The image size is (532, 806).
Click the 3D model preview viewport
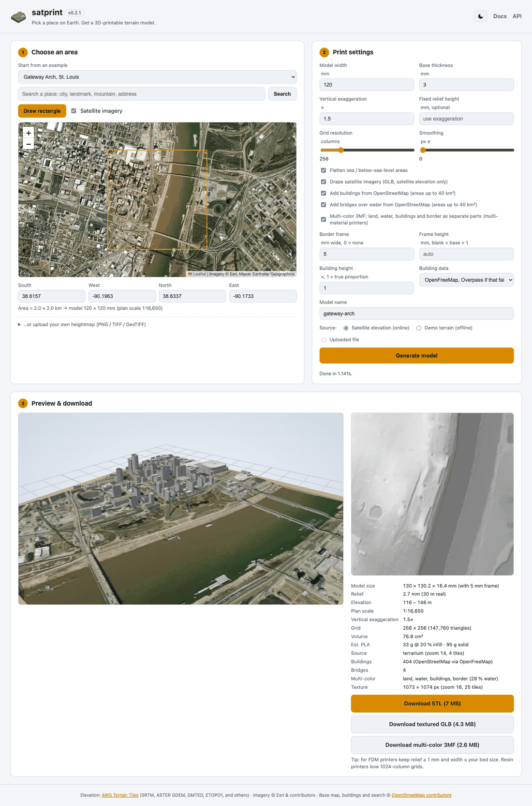tap(181, 508)
